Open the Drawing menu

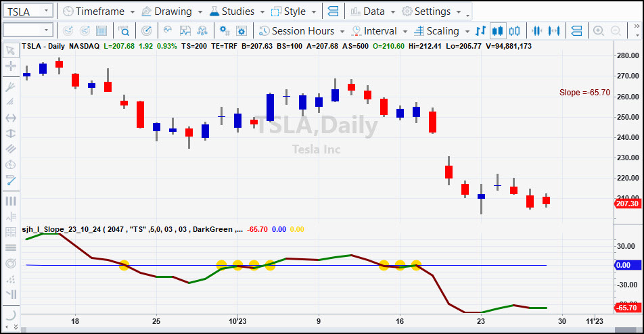172,11
